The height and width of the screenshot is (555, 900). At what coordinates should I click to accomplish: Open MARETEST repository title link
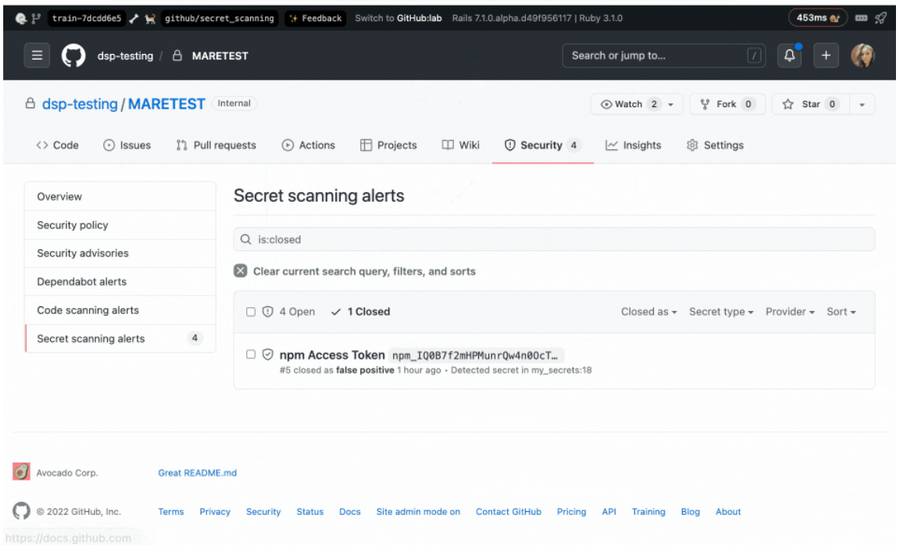(166, 104)
